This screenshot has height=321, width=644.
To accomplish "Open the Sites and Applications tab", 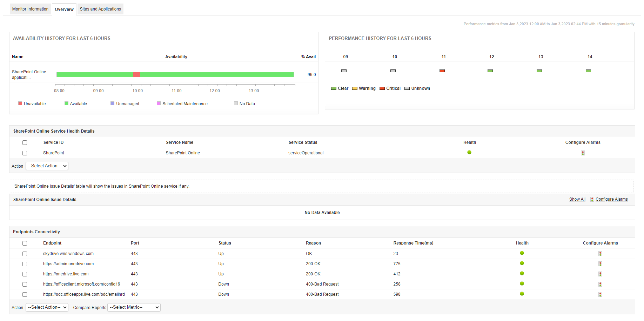I will click(100, 9).
